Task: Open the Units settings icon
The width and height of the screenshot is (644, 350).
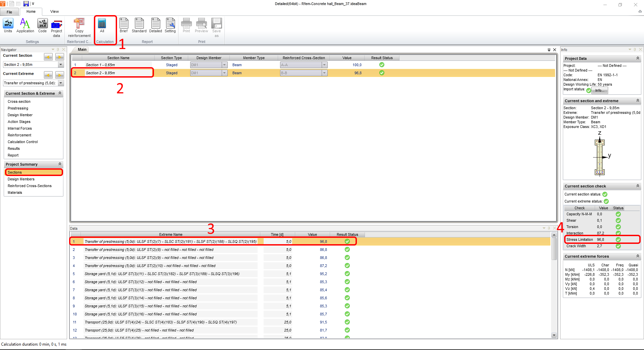Action: [8, 26]
